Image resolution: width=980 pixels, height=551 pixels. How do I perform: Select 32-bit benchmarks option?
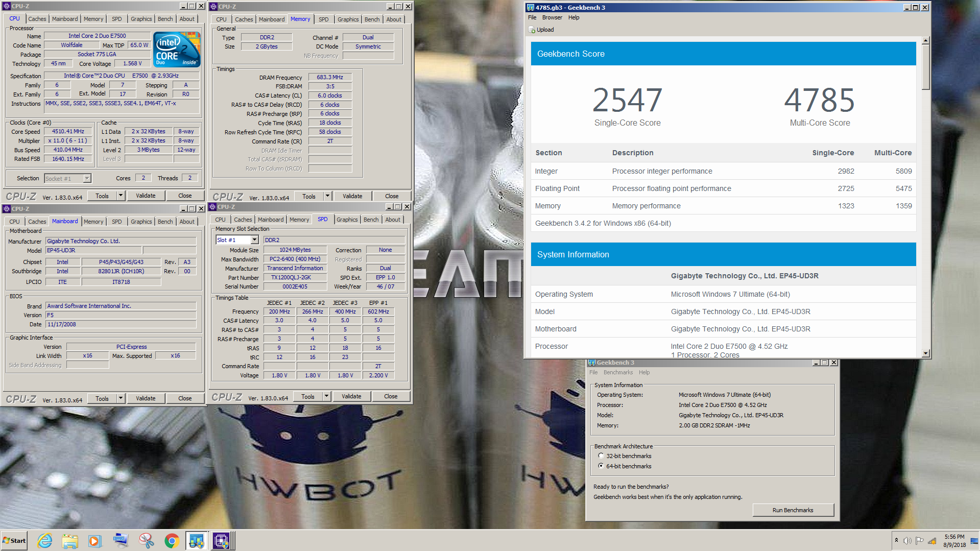pos(601,456)
